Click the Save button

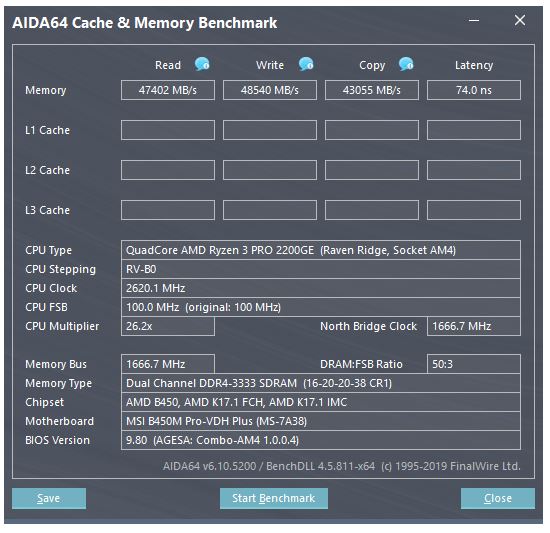tap(49, 498)
